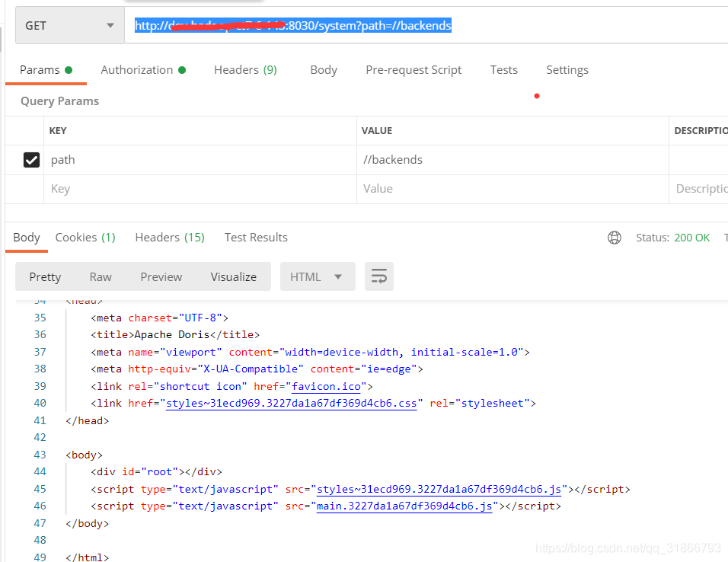Click the wrap-text icon in the response toolbar
This screenshot has height=562, width=728.
click(x=378, y=276)
